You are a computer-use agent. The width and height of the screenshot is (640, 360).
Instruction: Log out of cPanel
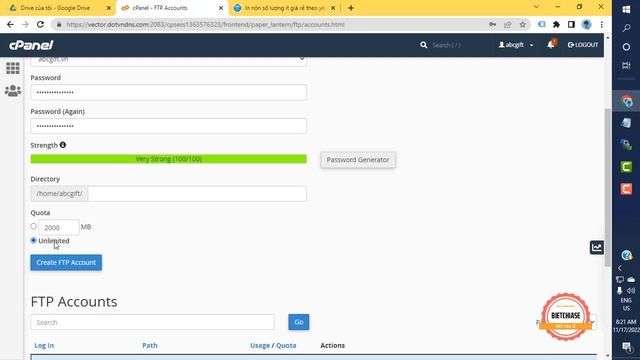pos(583,44)
